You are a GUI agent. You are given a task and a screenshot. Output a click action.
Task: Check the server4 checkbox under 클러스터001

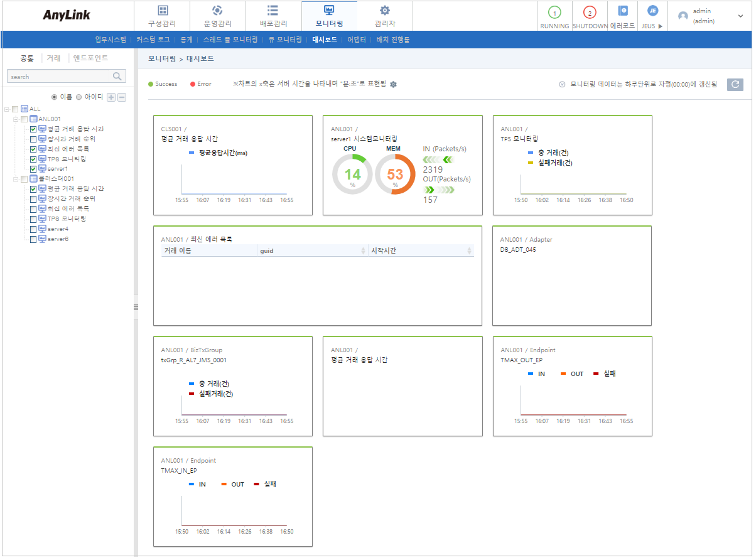(33, 229)
